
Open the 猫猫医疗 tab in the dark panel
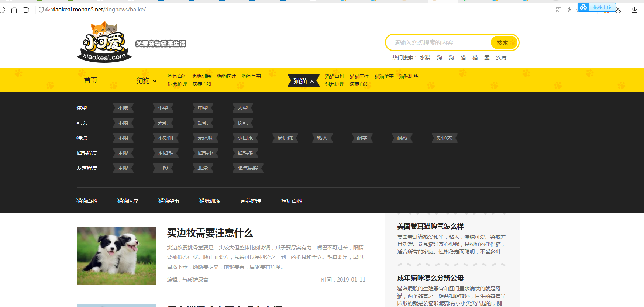pyautogui.click(x=128, y=201)
